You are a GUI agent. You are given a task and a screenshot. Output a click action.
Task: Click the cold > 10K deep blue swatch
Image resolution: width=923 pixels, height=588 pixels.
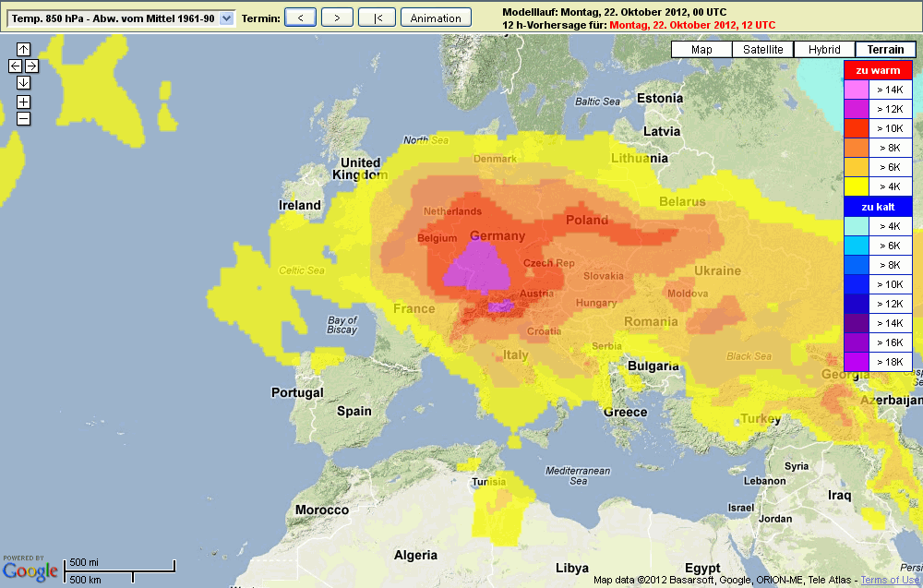(x=857, y=284)
